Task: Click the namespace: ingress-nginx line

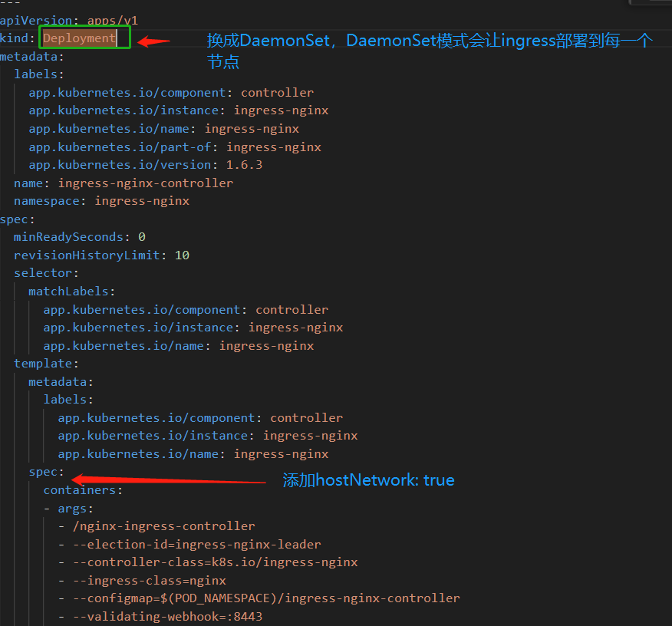Action: tap(101, 201)
